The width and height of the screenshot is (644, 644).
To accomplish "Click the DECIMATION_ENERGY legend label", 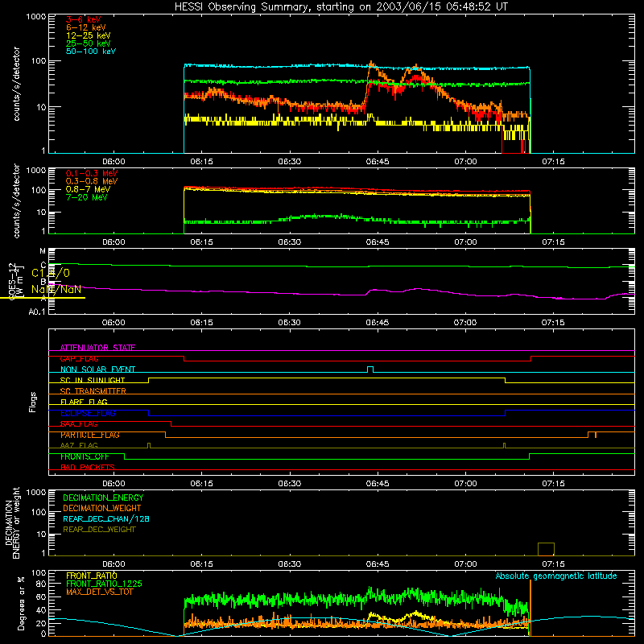I will (103, 497).
